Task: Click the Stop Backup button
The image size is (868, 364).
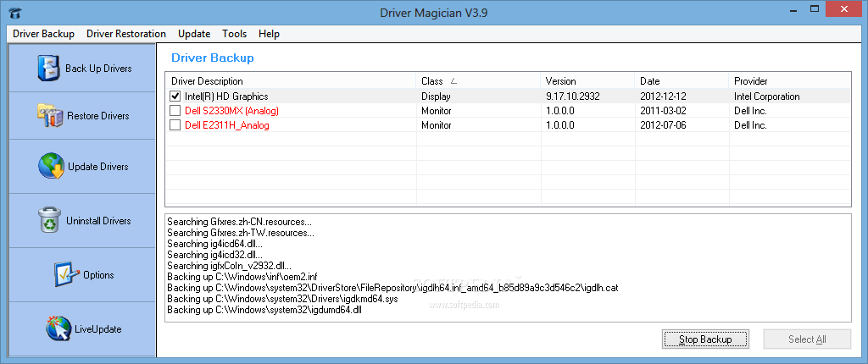Action: [705, 339]
